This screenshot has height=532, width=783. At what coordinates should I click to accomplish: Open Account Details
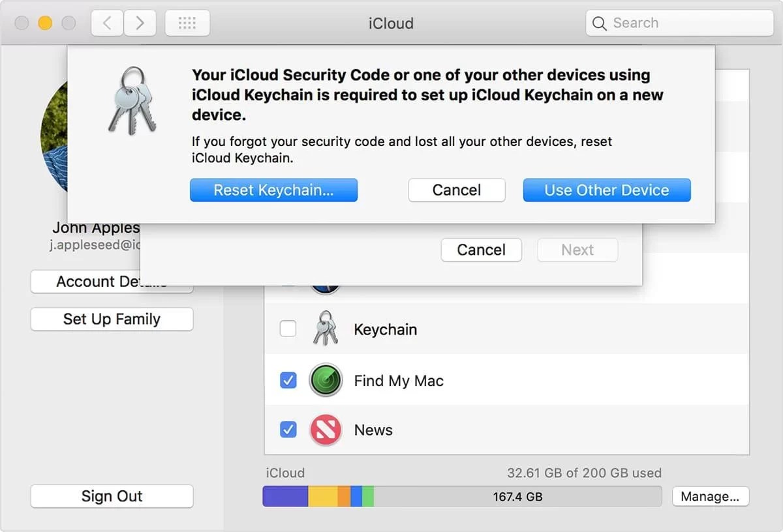coord(111,281)
